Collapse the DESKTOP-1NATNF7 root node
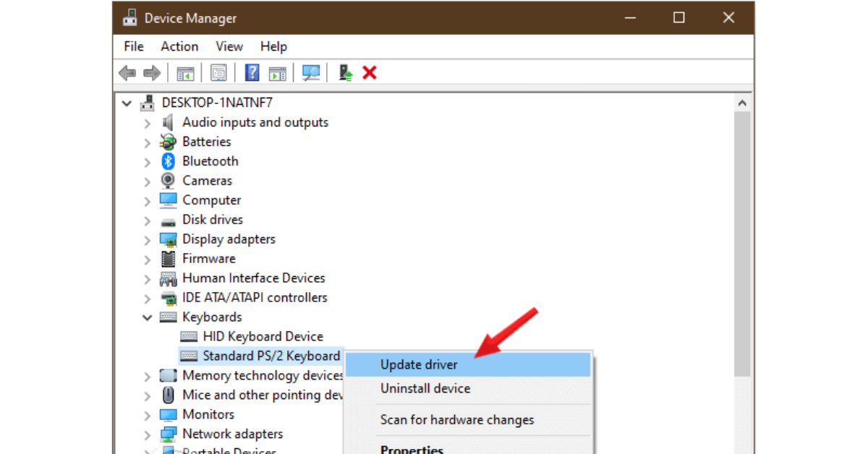 (x=127, y=103)
